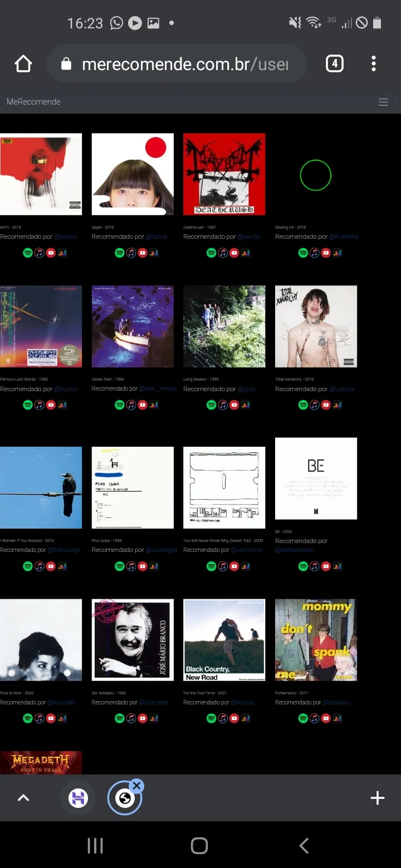Image resolution: width=401 pixels, height=868 pixels.
Task: Click the 'Long Season - 1996' title text
Action: (201, 379)
